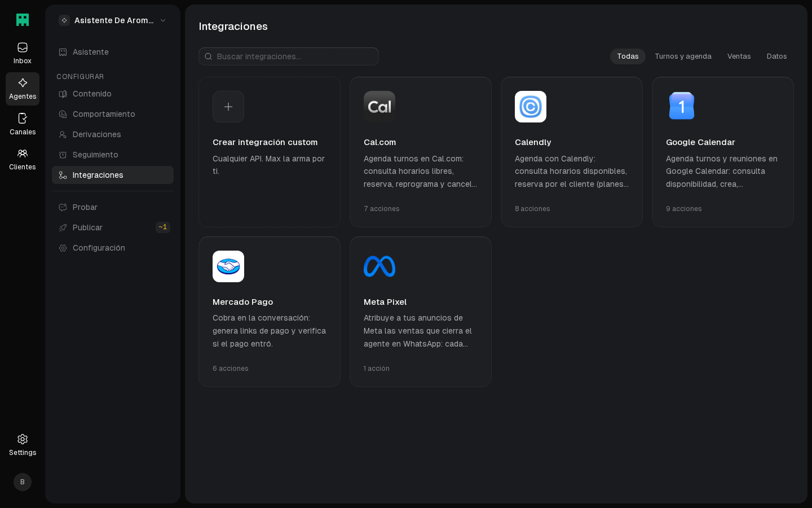Click the Seguimiento clock icon
This screenshot has height=508, width=812.
click(x=63, y=155)
